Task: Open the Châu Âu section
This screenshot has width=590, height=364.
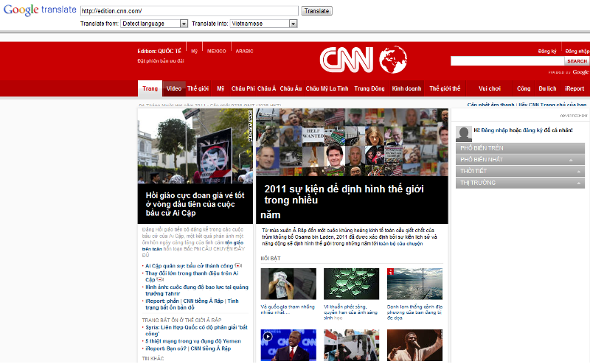Action: tap(291, 88)
